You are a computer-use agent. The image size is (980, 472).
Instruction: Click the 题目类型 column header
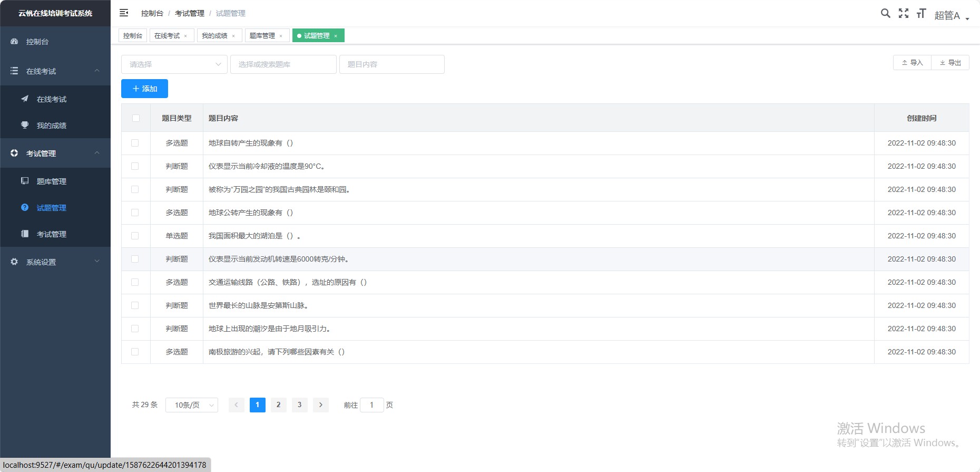pyautogui.click(x=177, y=118)
